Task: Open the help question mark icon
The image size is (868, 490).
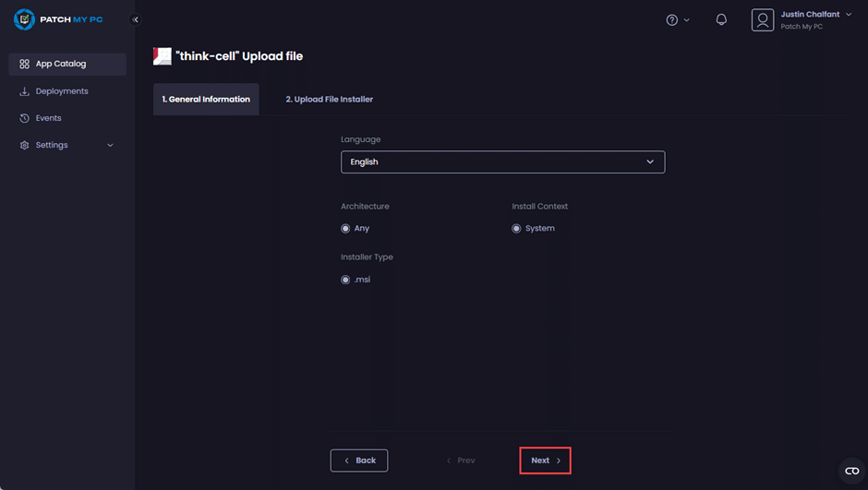Action: click(672, 19)
